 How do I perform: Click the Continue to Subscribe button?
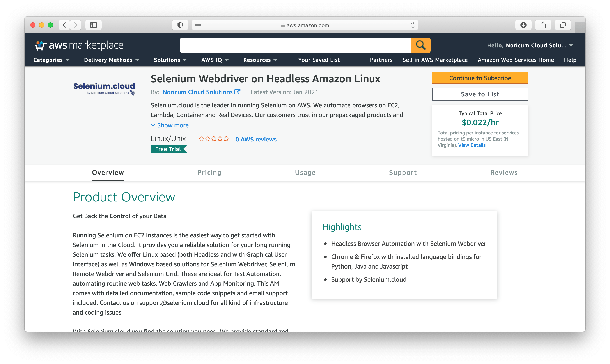480,78
